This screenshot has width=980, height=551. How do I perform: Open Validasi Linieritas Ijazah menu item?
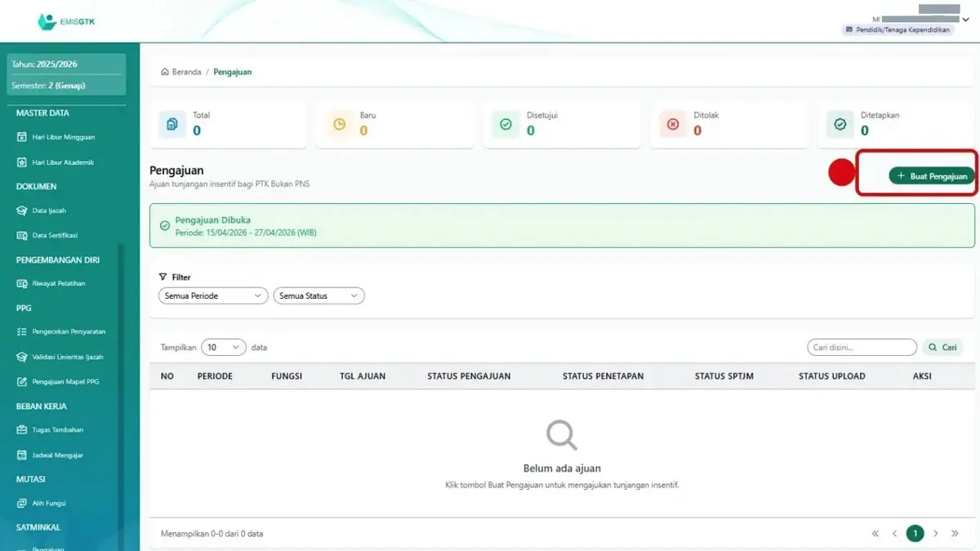(x=67, y=357)
